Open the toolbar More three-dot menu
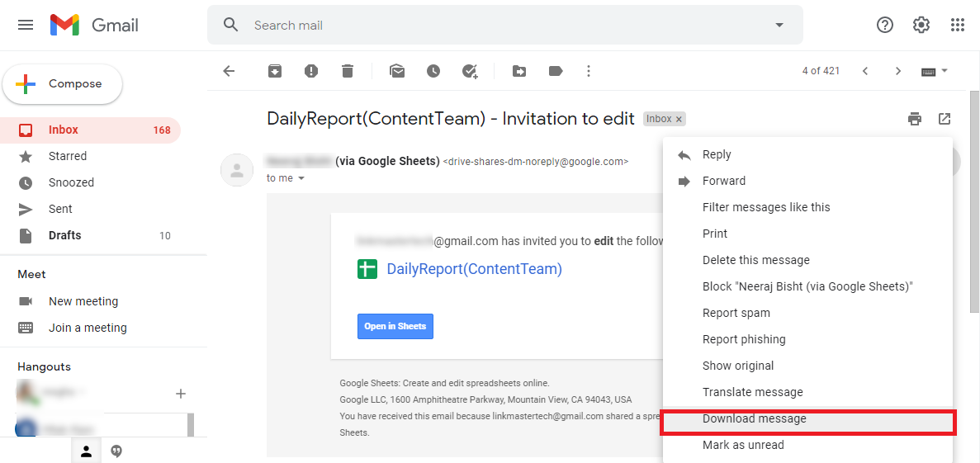Screen dimensions: 980x463 [x=588, y=71]
